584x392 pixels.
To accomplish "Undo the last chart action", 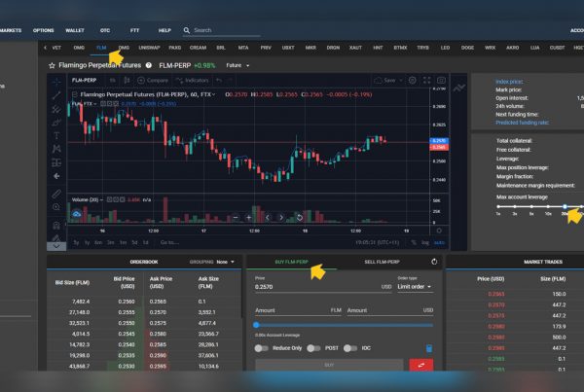I will click(219, 80).
